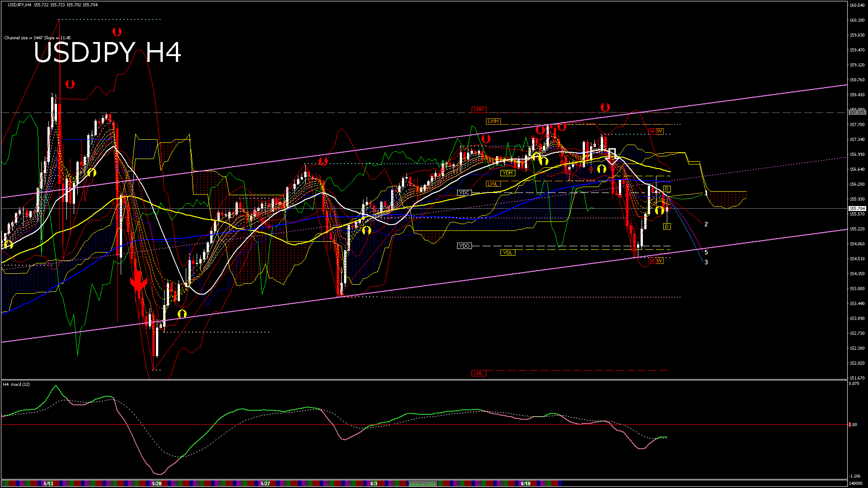The width and height of the screenshot is (868, 488).
Task: Click the large red downward arrow marker on the crash candle
Action: pyautogui.click(x=138, y=281)
